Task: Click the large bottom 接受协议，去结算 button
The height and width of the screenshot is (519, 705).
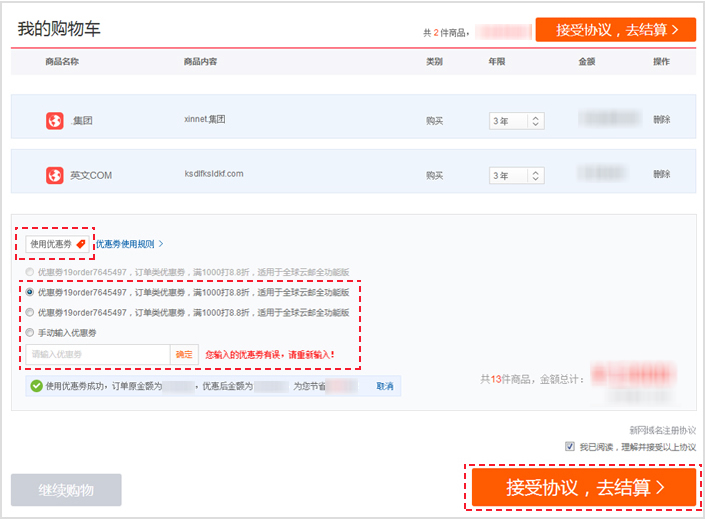Action: point(584,488)
